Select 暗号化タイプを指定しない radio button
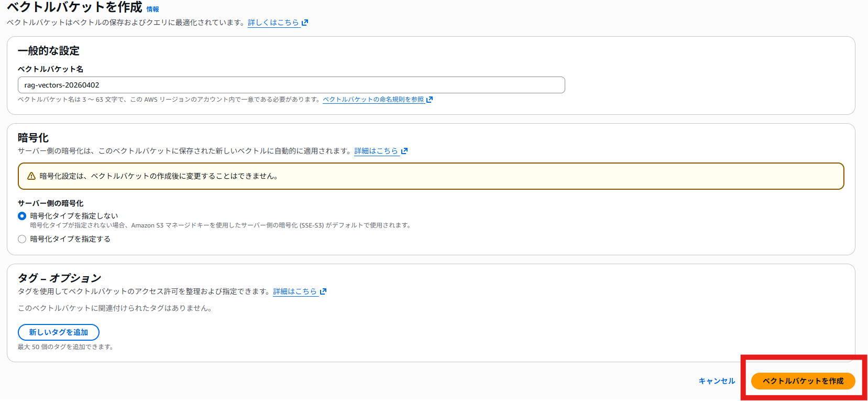 (22, 216)
